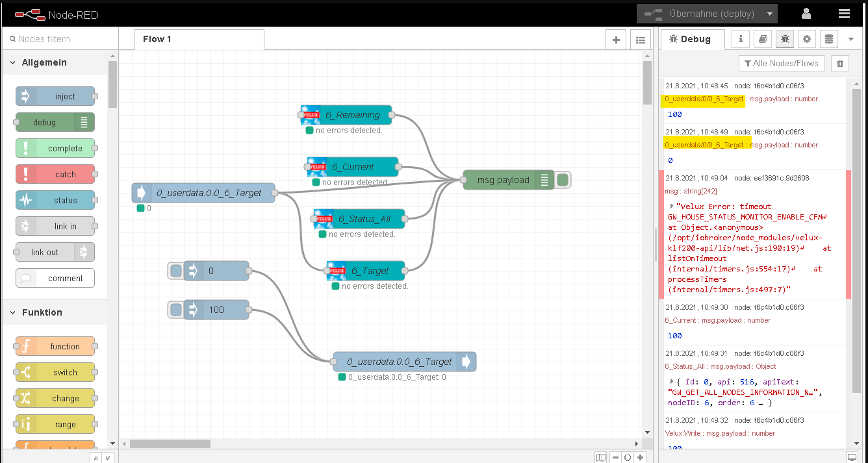Image resolution: width=868 pixels, height=463 pixels.
Task: Trigger the inject node with value 100
Action: click(175, 310)
